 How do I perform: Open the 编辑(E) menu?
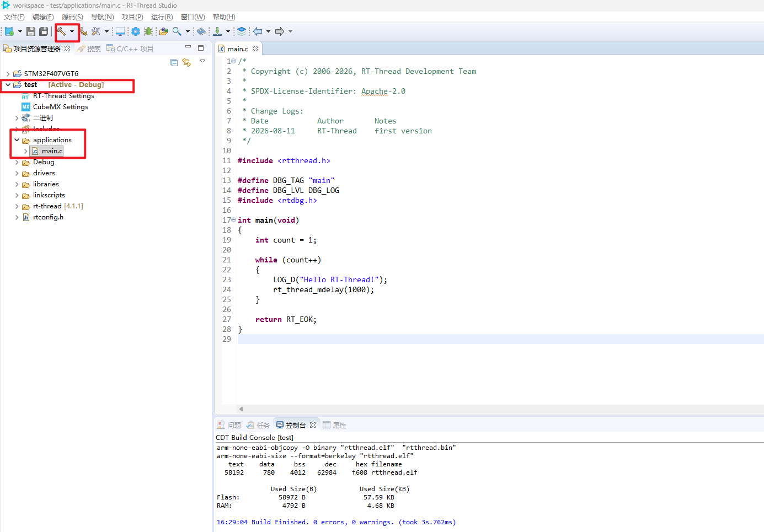click(43, 17)
